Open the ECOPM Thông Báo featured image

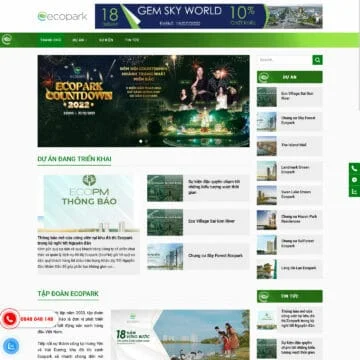88,203
